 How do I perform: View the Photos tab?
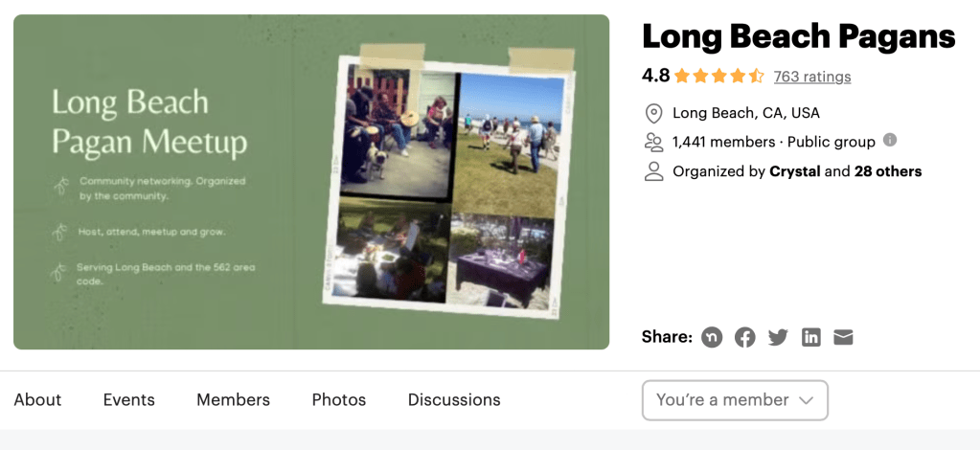pos(339,400)
